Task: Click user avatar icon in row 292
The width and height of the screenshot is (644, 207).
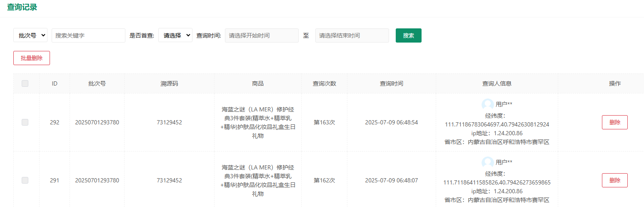Action: (487, 104)
